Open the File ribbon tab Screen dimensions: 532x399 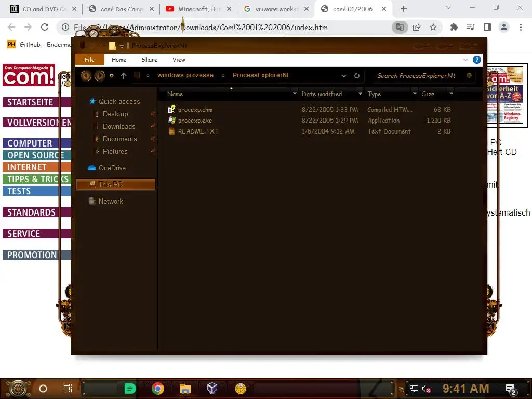point(89,60)
